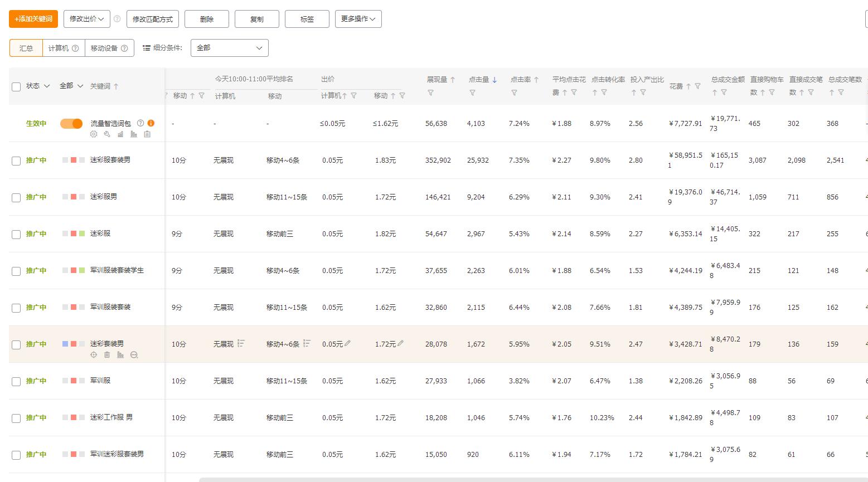The width and height of the screenshot is (868, 482).
Task: Open the 细分条件 全部 dropdown
Action: [229, 48]
